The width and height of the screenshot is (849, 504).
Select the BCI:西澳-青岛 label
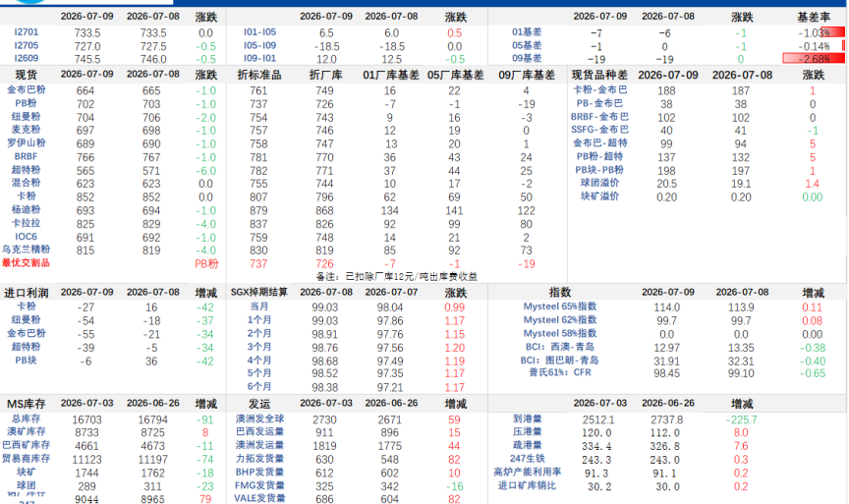(x=560, y=347)
